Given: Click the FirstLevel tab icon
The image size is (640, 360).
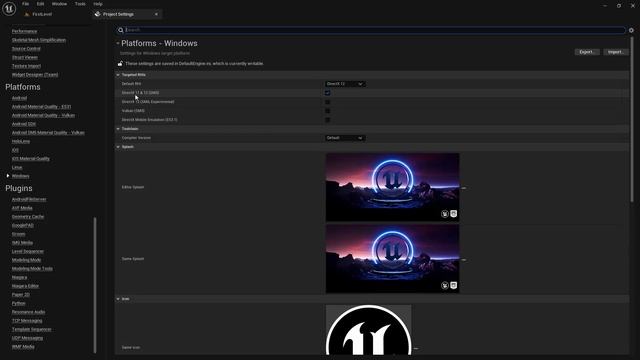Looking at the screenshot, I should [27, 14].
